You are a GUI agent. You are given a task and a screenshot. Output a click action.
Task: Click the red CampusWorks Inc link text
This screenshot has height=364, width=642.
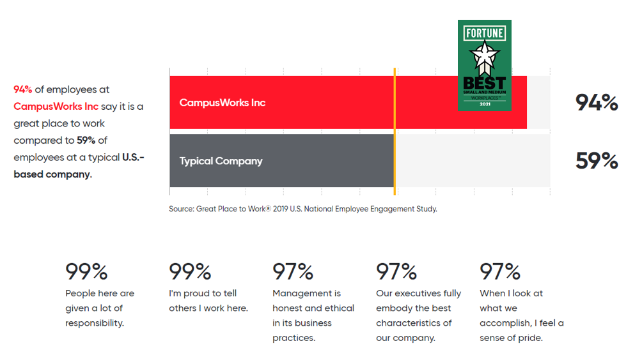[x=56, y=107]
